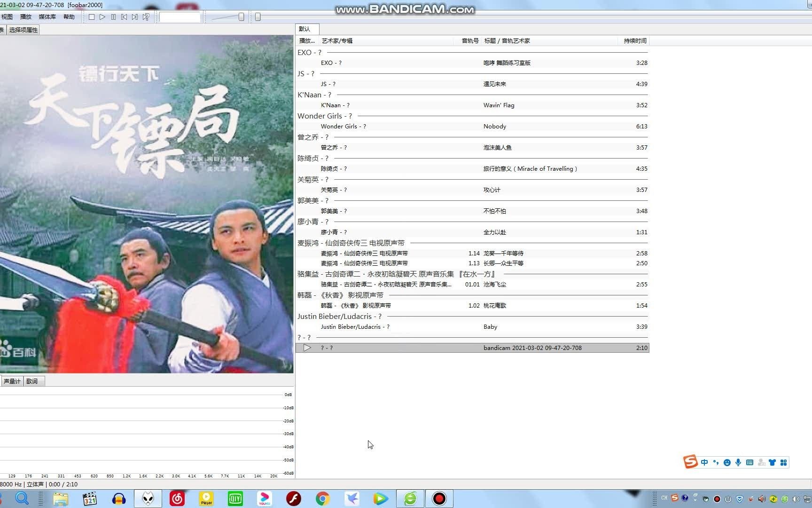
Task: Sort by the 持续时间 column header
Action: point(633,41)
